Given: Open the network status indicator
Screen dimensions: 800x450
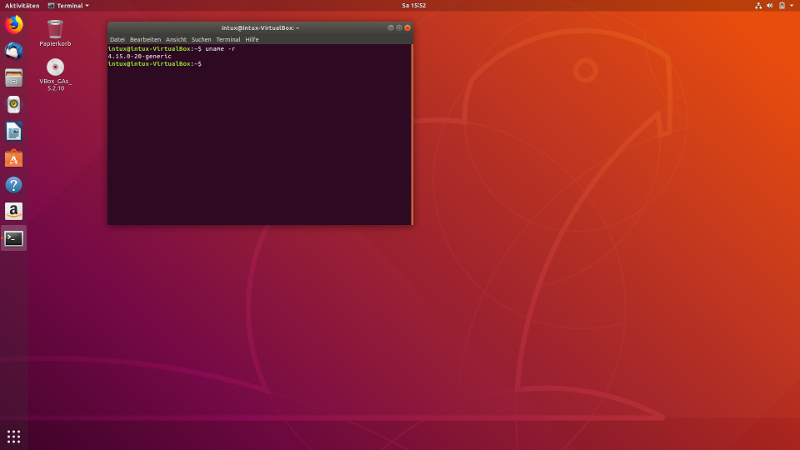Looking at the screenshot, I should tap(759, 6).
